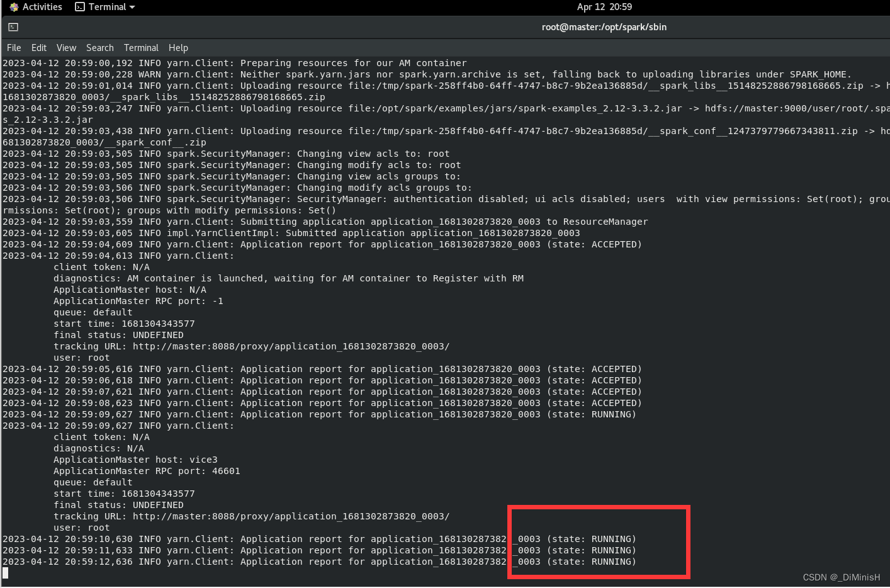Click the first 'final status: UNDEFINED' text

[x=118, y=335]
